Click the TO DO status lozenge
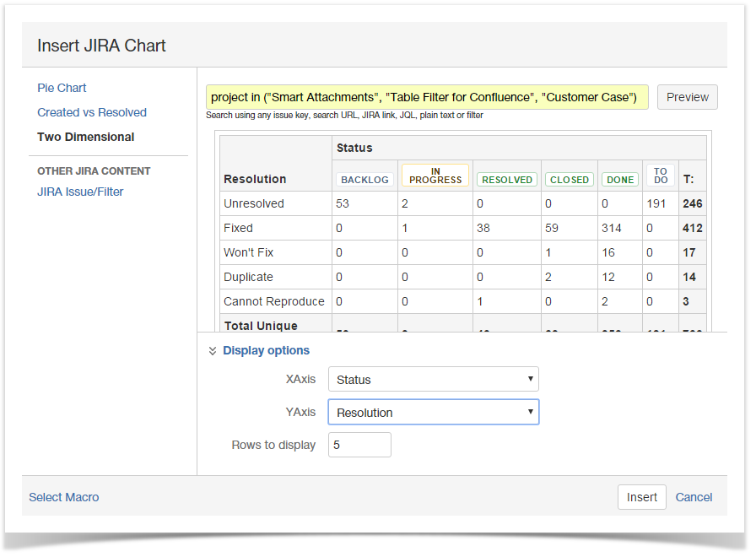Image resolution: width=756 pixels, height=557 pixels. pyautogui.click(x=661, y=175)
